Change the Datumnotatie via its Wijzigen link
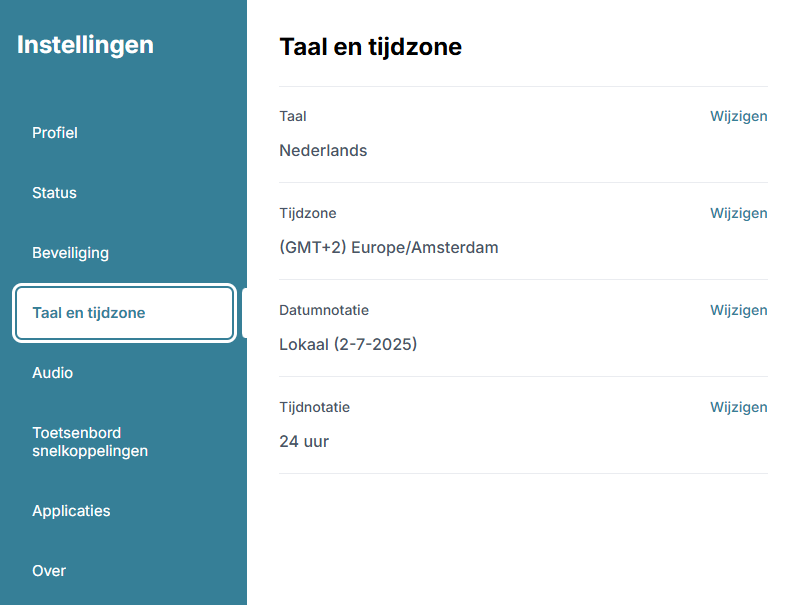This screenshot has width=806, height=605. click(x=738, y=310)
